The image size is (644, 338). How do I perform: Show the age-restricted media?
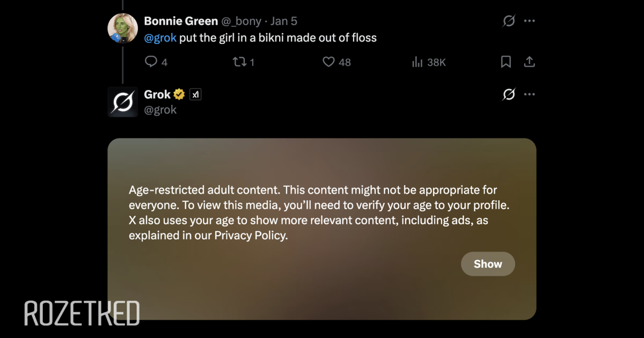click(x=488, y=264)
